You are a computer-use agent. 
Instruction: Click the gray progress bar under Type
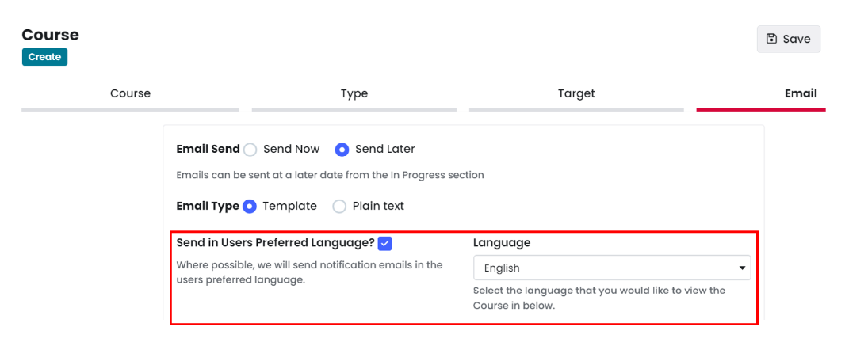tap(354, 110)
